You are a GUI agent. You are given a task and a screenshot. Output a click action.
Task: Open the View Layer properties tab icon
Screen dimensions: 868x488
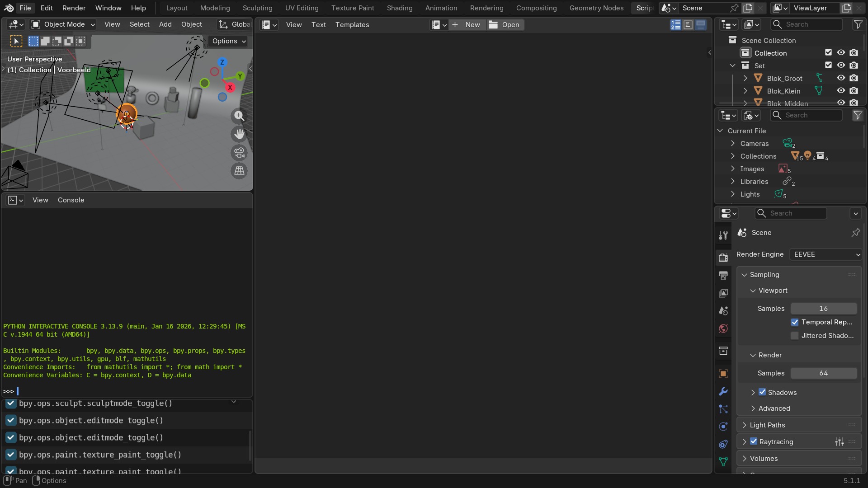click(x=723, y=293)
